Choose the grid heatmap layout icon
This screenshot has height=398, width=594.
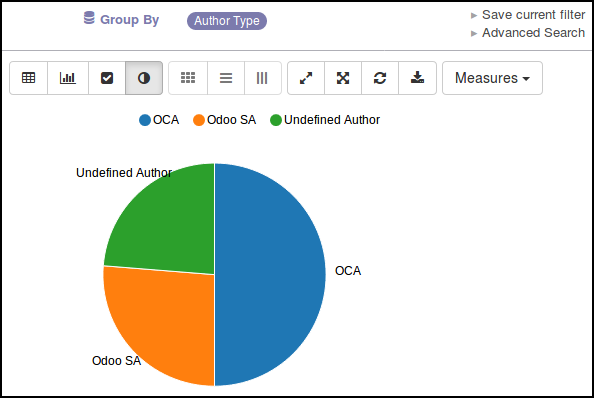(188, 78)
